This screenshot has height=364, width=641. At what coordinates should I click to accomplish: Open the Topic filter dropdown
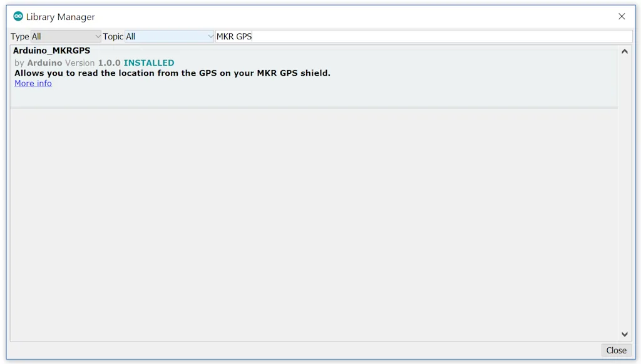(169, 36)
